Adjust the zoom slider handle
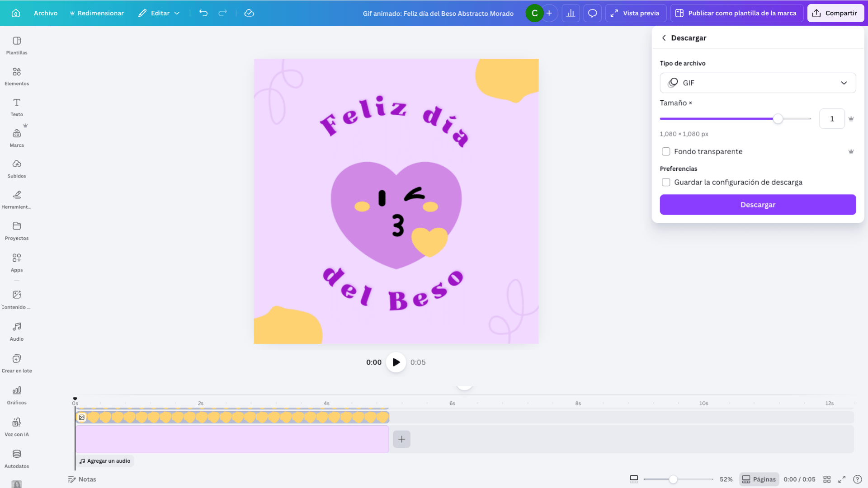The image size is (868, 488). 673,479
